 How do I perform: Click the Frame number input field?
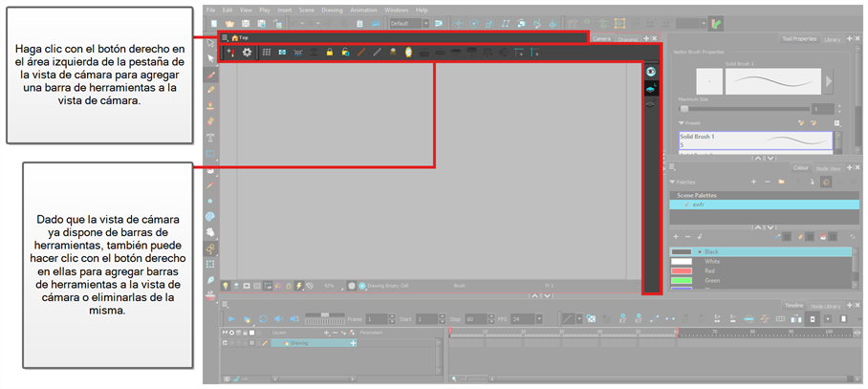(375, 317)
